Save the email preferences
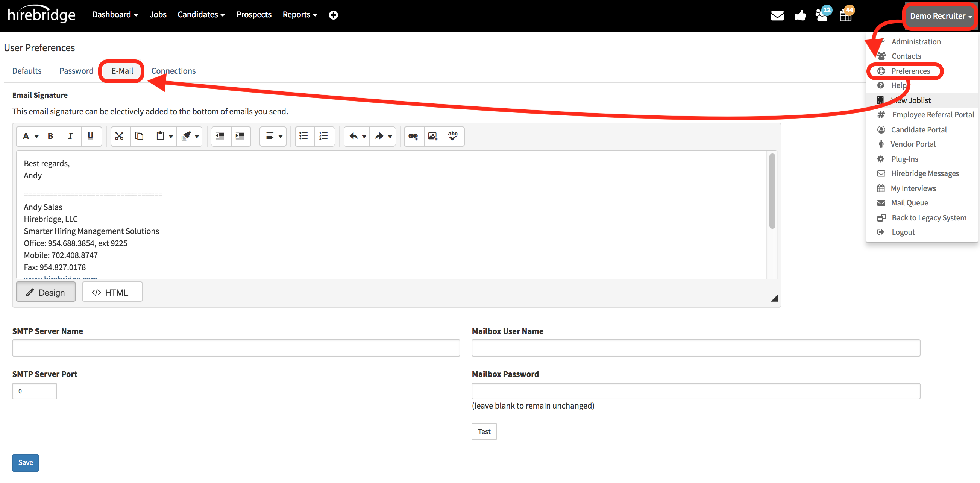980x483 pixels. click(25, 463)
